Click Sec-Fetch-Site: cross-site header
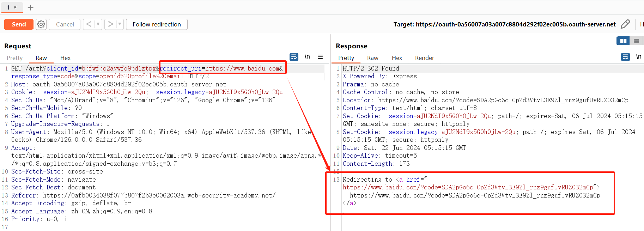 tap(57, 171)
